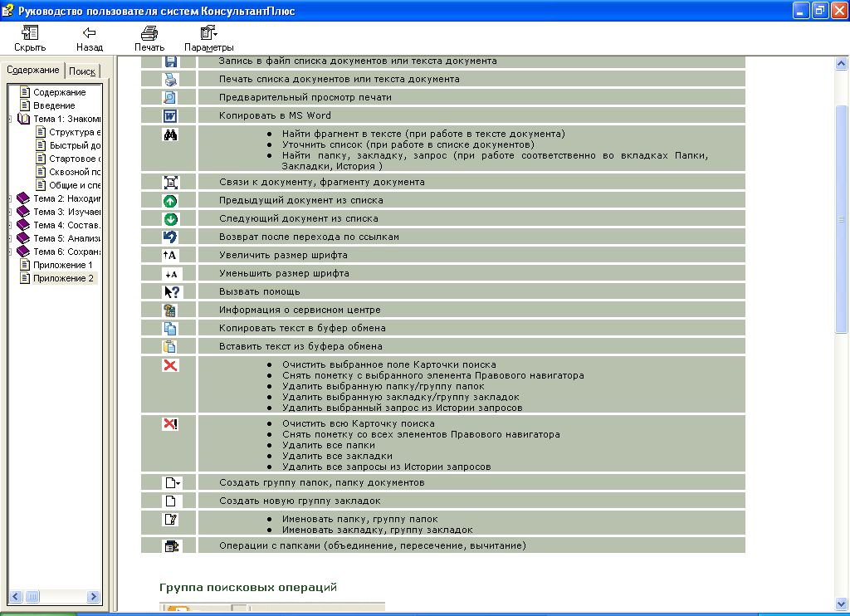Screen dimensions: 850x616
Task: Click the new bookmark group blank page icon
Action: click(171, 501)
